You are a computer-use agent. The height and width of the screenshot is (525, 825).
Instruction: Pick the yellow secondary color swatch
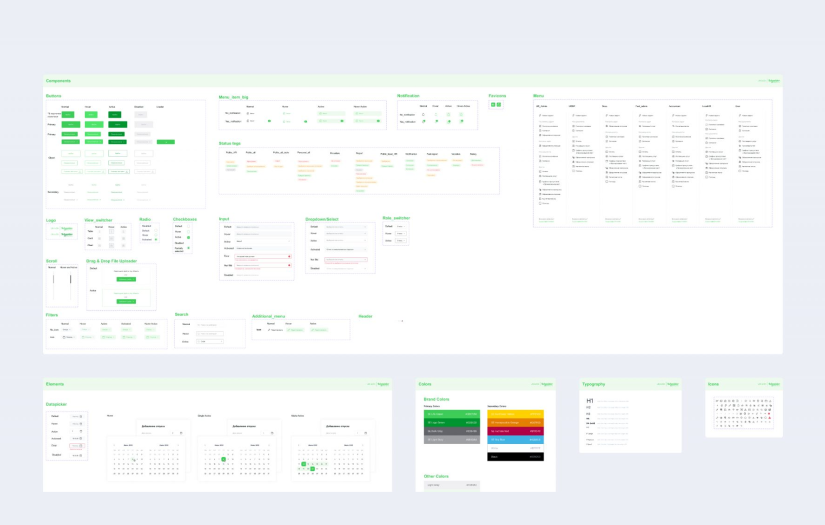coord(515,414)
